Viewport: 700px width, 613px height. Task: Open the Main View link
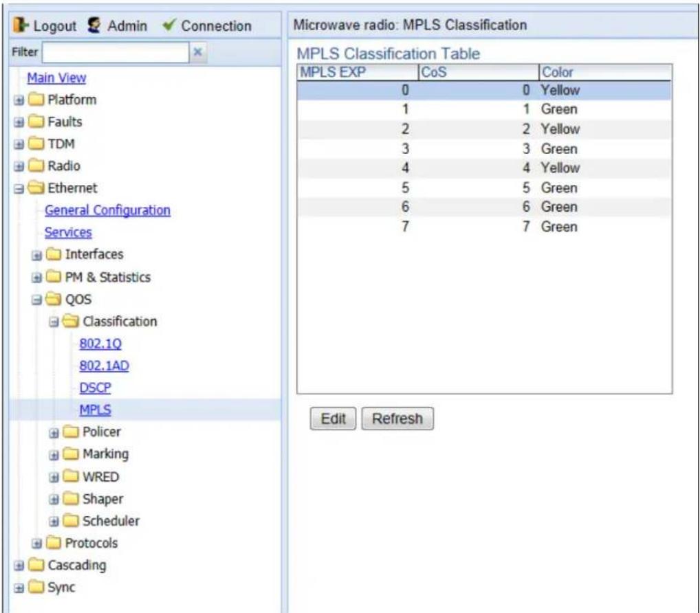click(x=56, y=78)
